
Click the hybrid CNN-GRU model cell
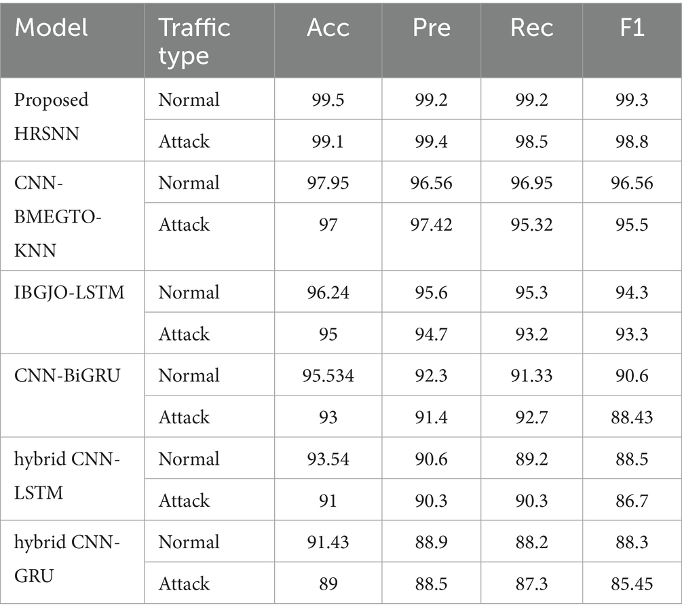(72, 562)
